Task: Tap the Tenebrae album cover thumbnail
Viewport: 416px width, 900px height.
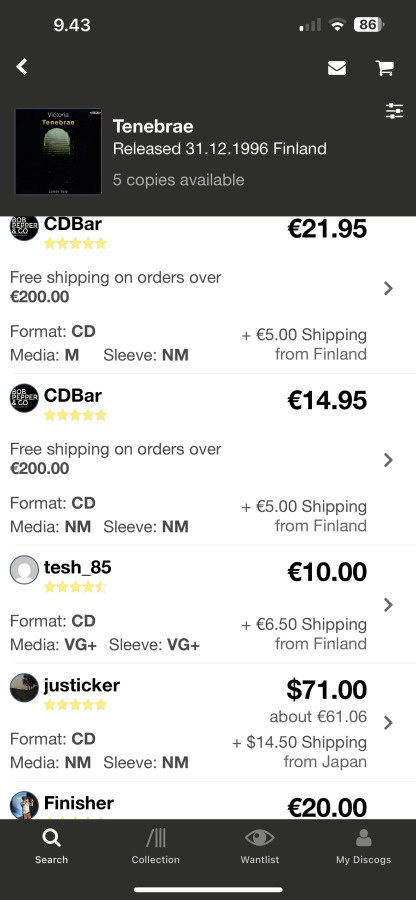Action: pos(58,152)
